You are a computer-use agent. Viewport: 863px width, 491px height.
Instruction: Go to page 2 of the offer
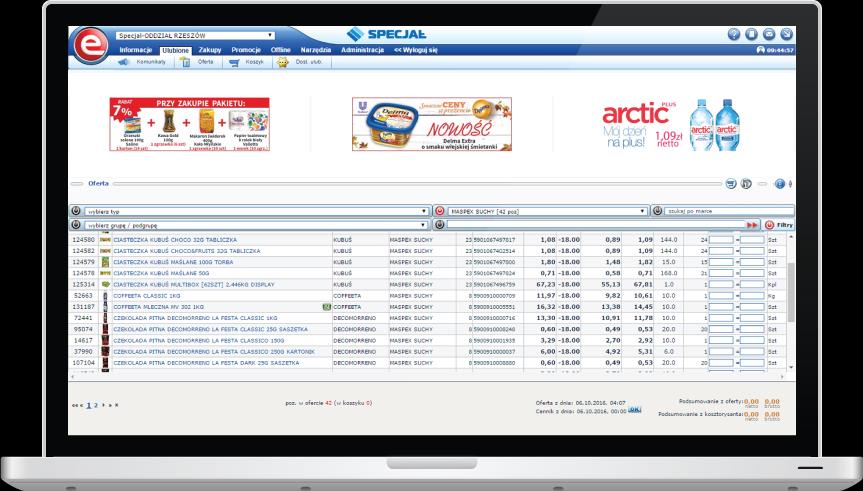coord(96,405)
